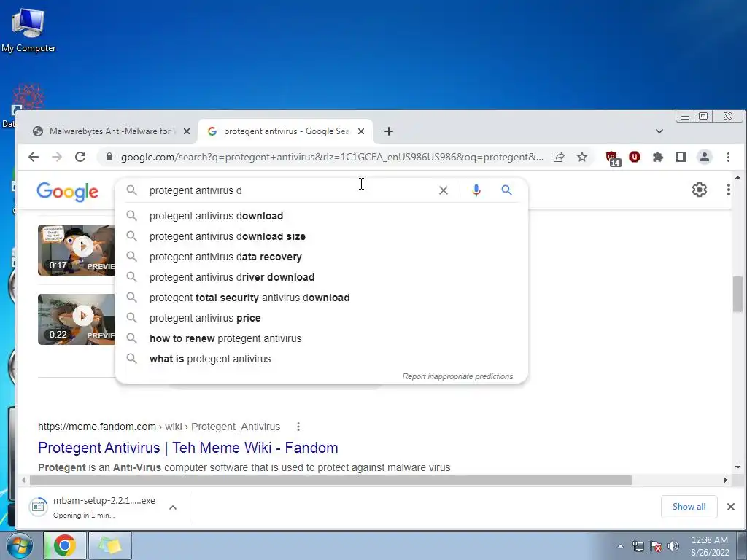
Task: Choose suggestion protegent antivirus download
Action: click(322, 216)
